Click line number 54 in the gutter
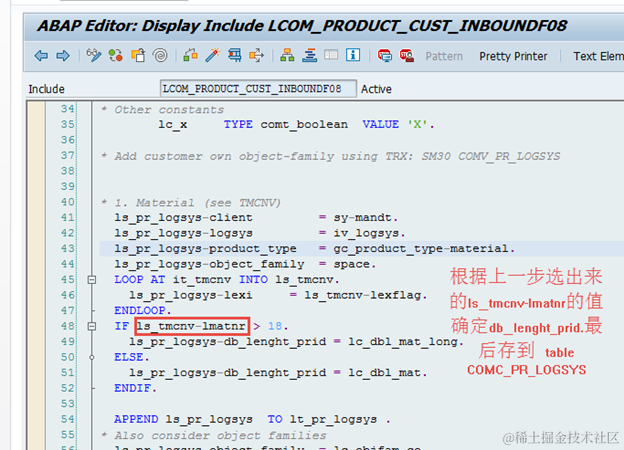The height and width of the screenshot is (450, 624). tap(68, 419)
